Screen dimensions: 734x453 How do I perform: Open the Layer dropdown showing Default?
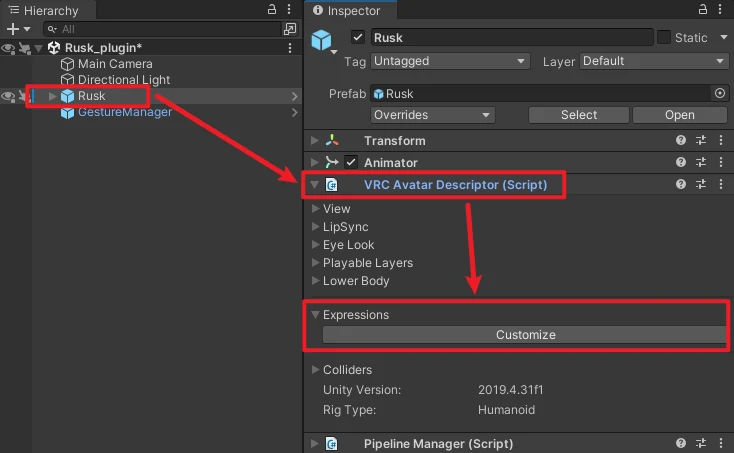(654, 61)
